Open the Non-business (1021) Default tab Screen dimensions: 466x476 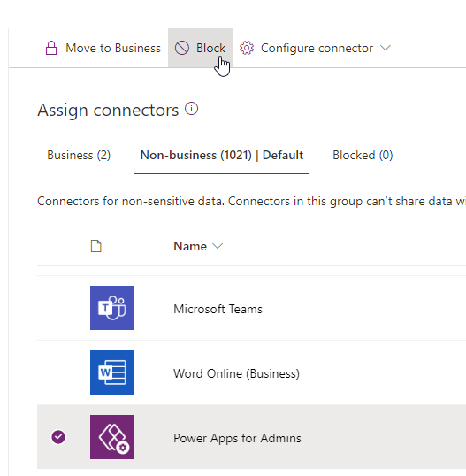pos(221,155)
